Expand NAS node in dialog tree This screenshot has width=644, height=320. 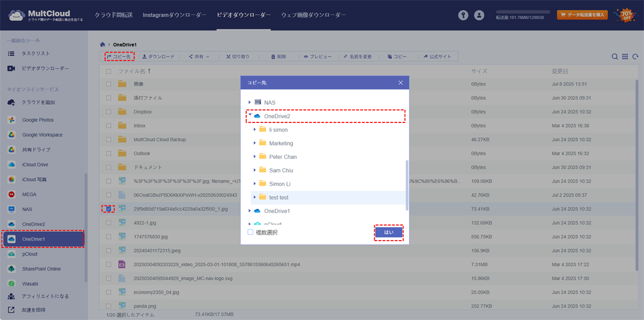tap(250, 102)
